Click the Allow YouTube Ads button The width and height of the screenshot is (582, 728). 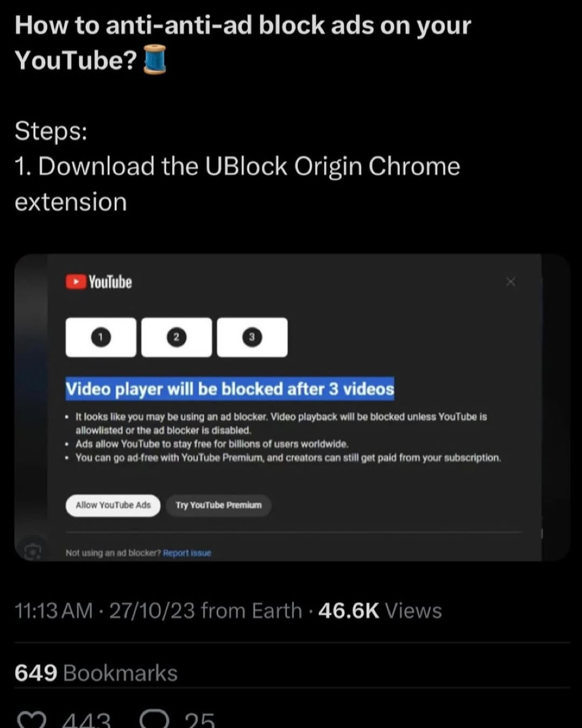pos(113,505)
